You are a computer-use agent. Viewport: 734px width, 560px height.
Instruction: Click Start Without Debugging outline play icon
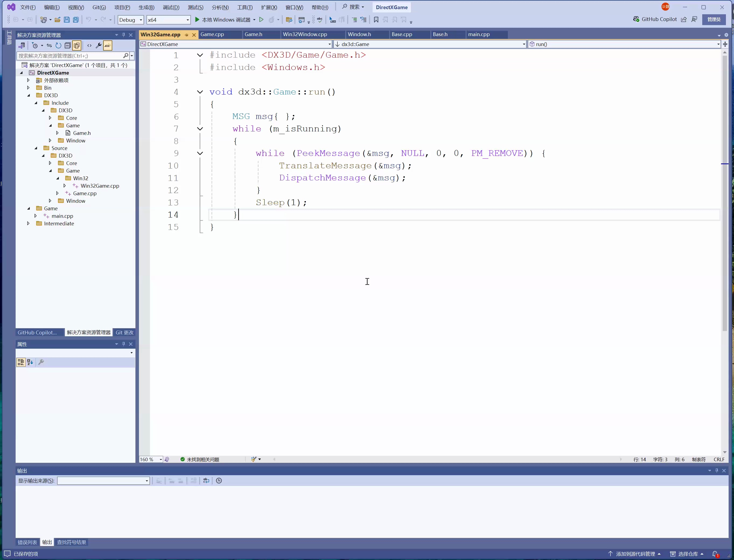click(x=261, y=20)
